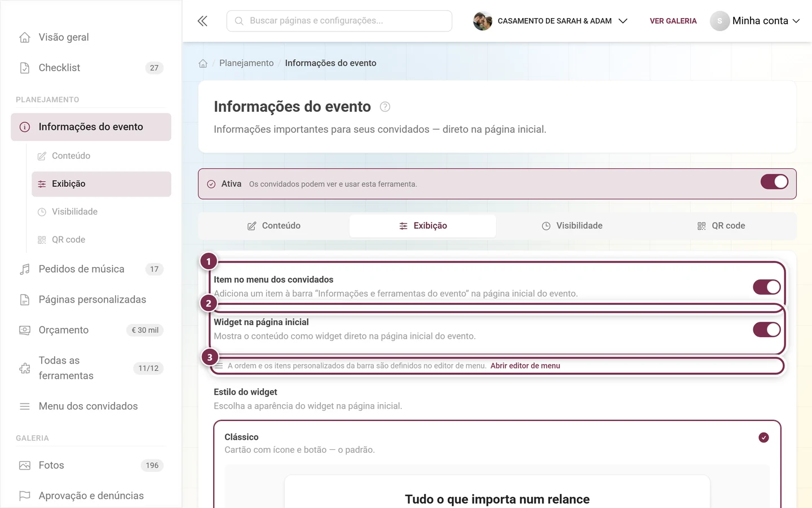Click the home icon in breadcrumb
This screenshot has width=812, height=508.
(203, 63)
